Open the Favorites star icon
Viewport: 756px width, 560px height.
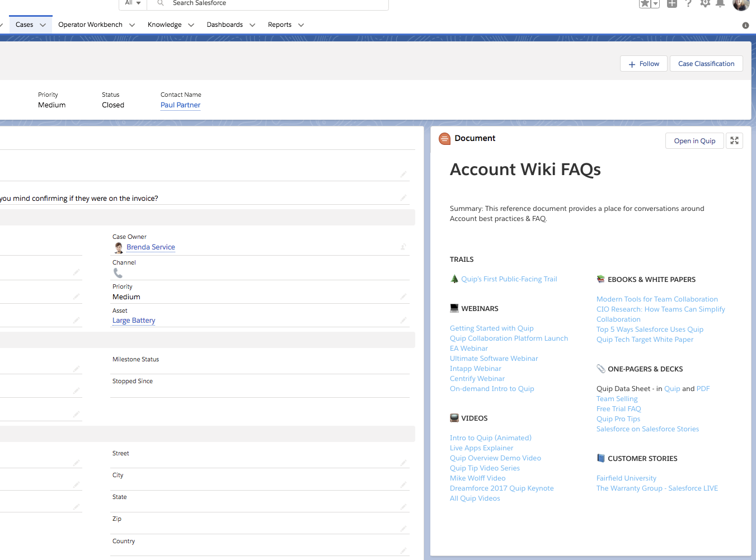click(645, 3)
